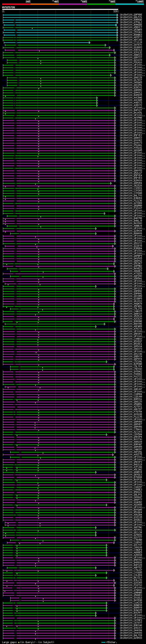The height and width of the screenshot is (644, 146).
Task: Click the UniRef100_Q8H727 label
Action: point(131,58)
